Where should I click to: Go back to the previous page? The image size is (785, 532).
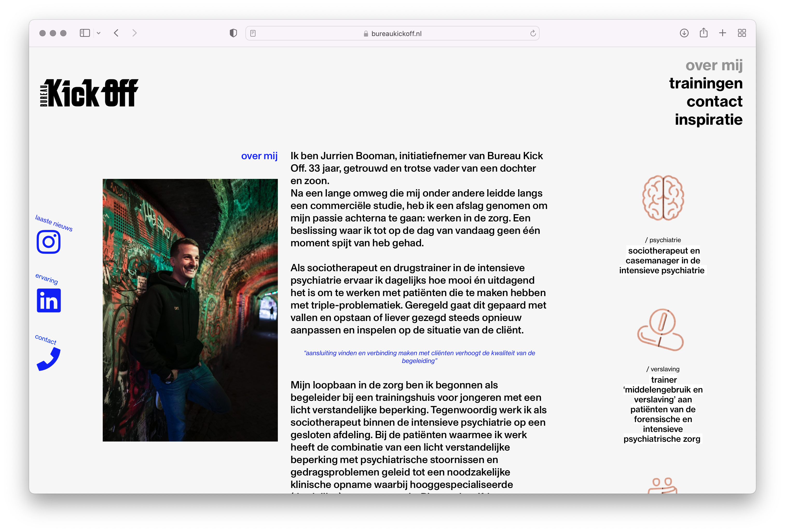[x=116, y=33]
